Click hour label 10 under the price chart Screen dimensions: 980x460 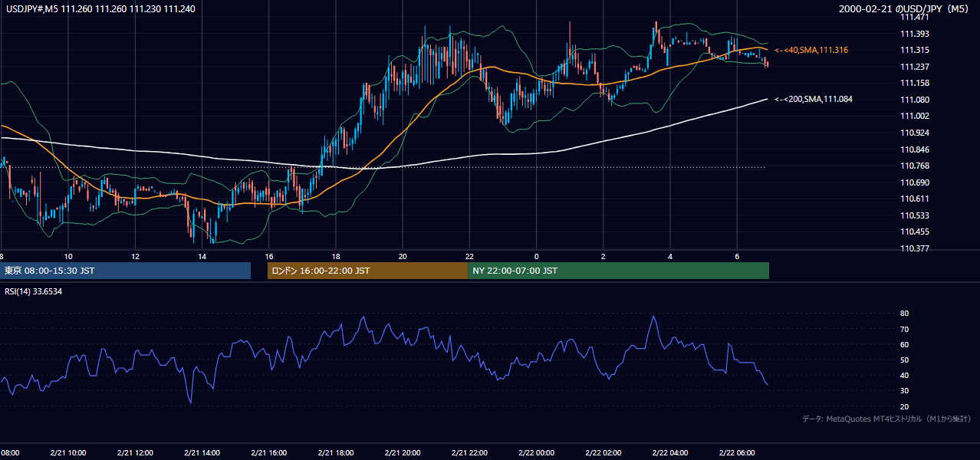pos(68,256)
